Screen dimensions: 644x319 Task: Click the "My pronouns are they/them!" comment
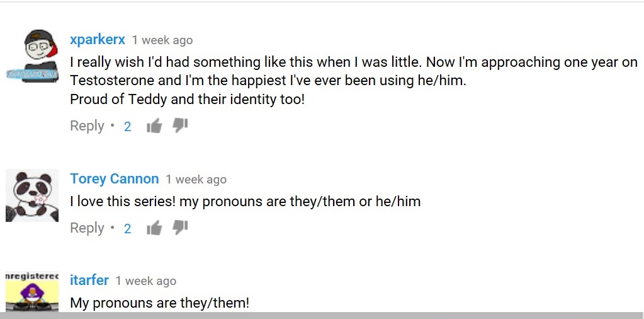click(160, 303)
